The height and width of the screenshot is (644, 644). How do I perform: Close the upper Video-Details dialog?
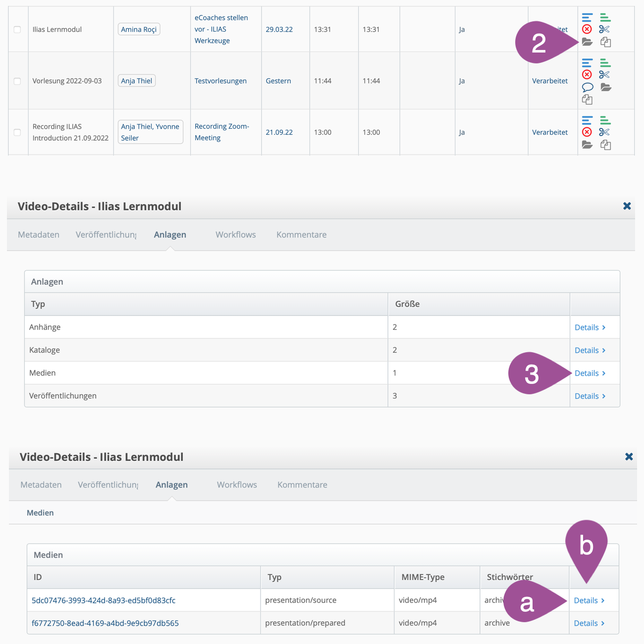[x=627, y=206]
